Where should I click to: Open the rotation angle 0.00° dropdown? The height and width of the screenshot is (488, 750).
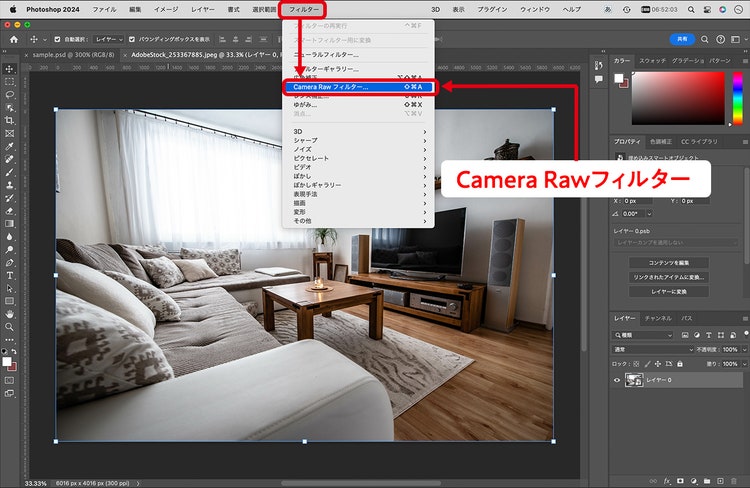tap(650, 214)
